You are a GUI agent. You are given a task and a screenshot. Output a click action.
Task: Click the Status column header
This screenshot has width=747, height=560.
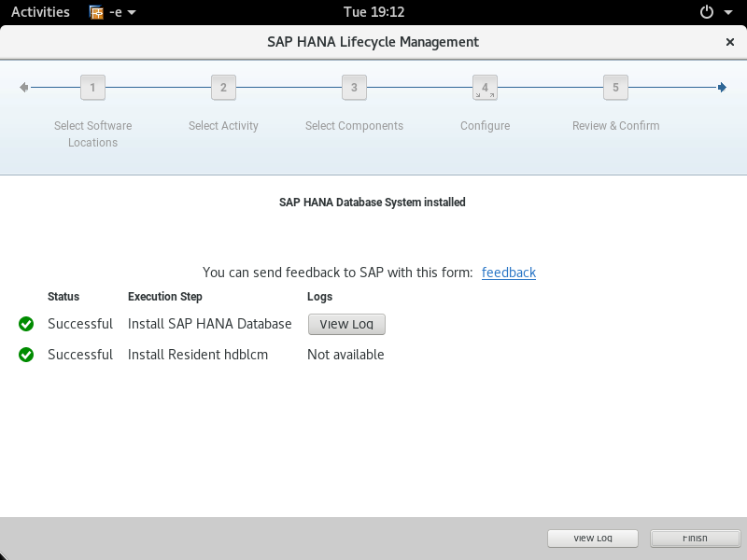63,297
